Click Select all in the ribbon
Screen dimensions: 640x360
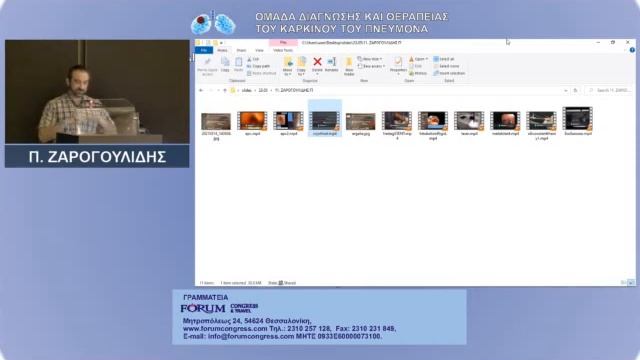[x=444, y=59]
